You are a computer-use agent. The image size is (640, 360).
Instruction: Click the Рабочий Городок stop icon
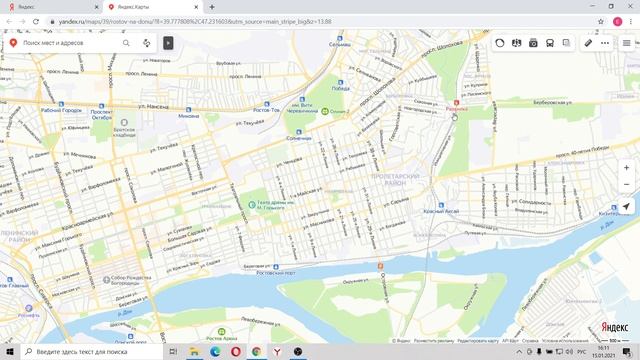click(61, 104)
